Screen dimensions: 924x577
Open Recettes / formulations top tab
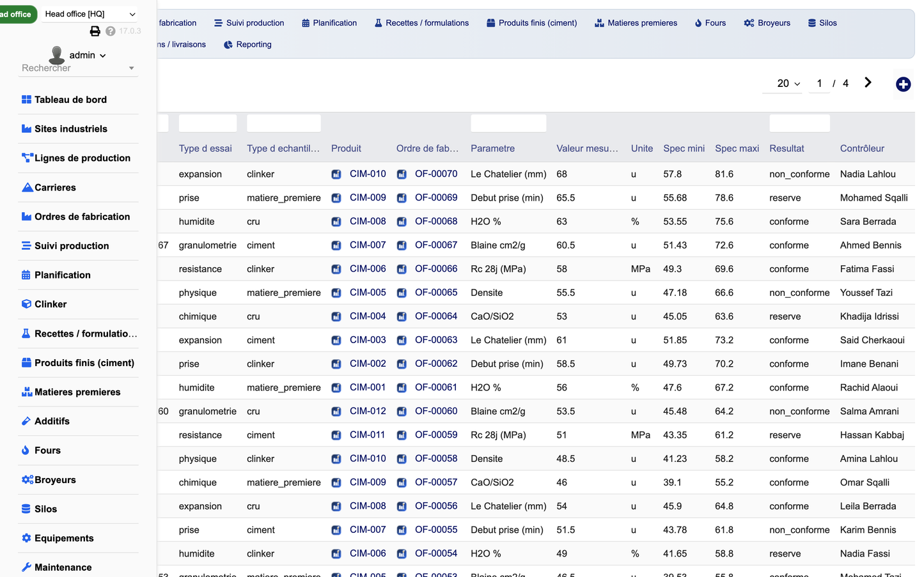click(421, 23)
